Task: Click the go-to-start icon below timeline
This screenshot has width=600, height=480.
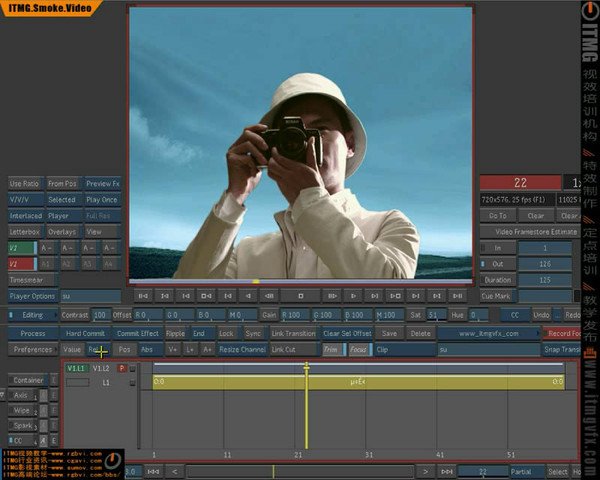Action: (x=153, y=471)
